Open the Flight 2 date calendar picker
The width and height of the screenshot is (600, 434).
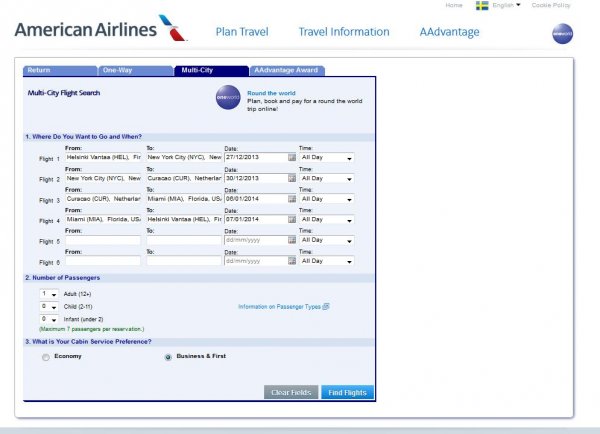pyautogui.click(x=292, y=178)
